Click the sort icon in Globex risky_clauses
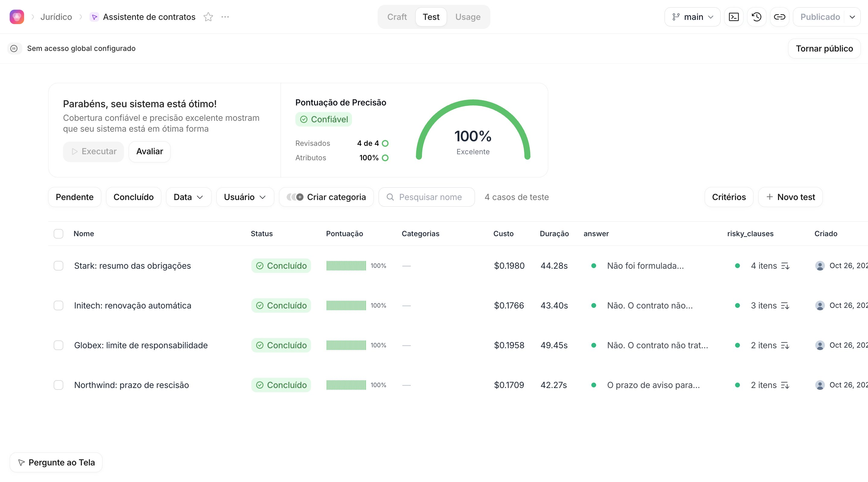Viewport: 868px width, 482px height. tap(785, 345)
